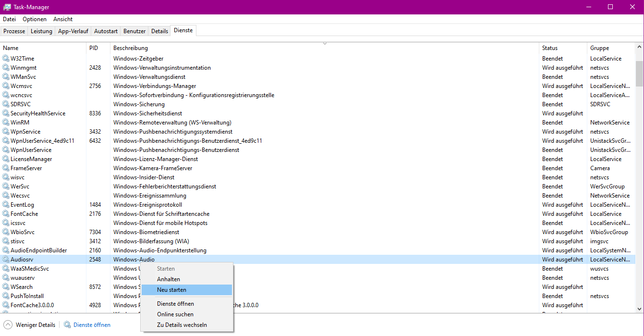
Task: Click the Camera group cell
Action: pyautogui.click(x=600, y=168)
